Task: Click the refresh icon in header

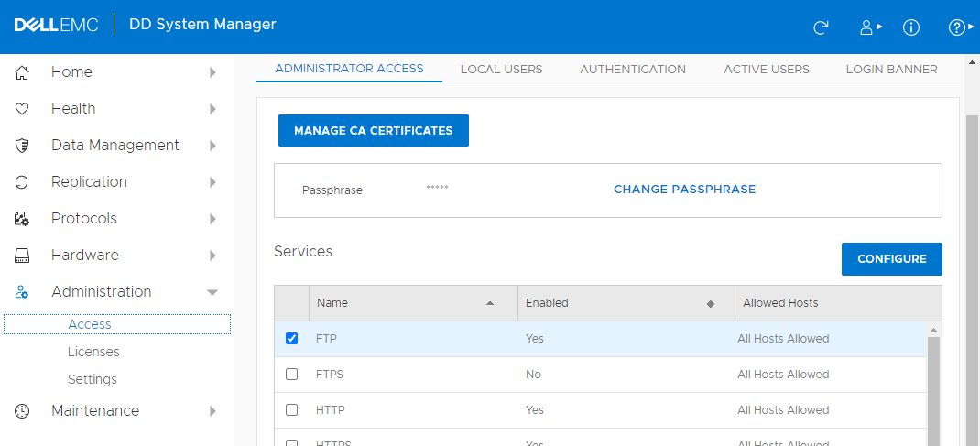Action: [x=821, y=27]
